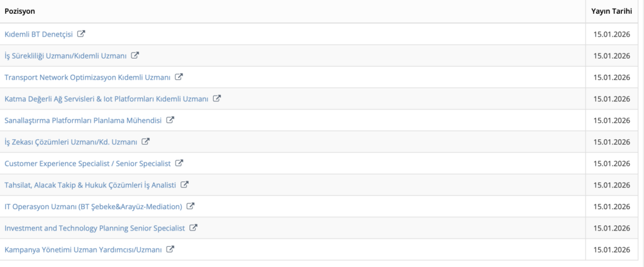Click external icon beside Investment and Technology Planning

[x=194, y=227]
